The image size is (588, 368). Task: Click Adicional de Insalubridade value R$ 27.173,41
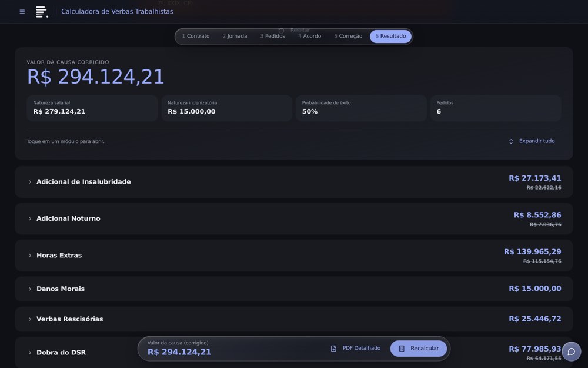[534, 178]
